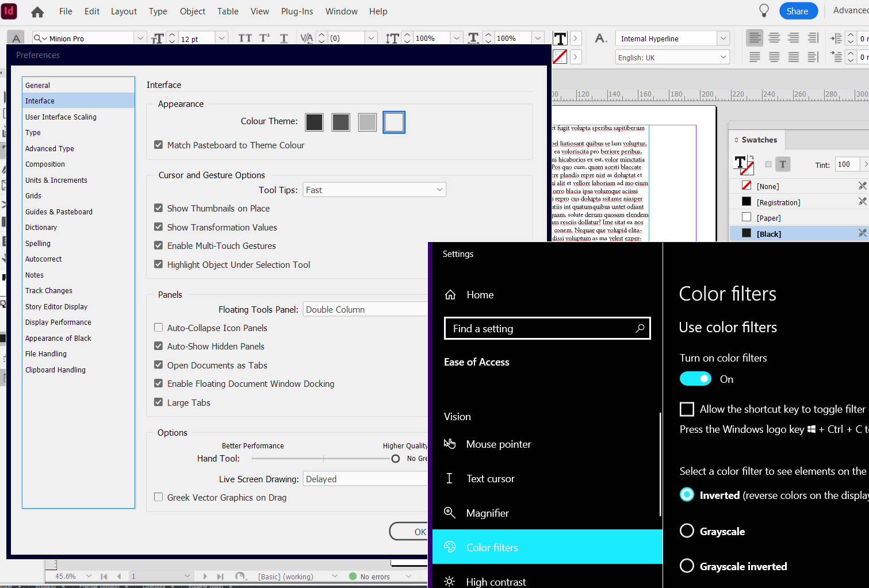
Task: Enable Auto-Collapse Icon Panels
Action: (158, 327)
